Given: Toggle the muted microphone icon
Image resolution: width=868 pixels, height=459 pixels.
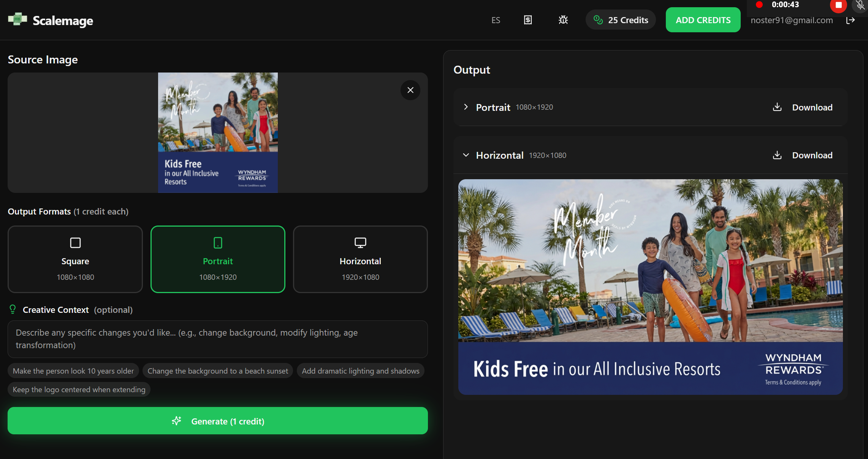Looking at the screenshot, I should click(x=860, y=5).
